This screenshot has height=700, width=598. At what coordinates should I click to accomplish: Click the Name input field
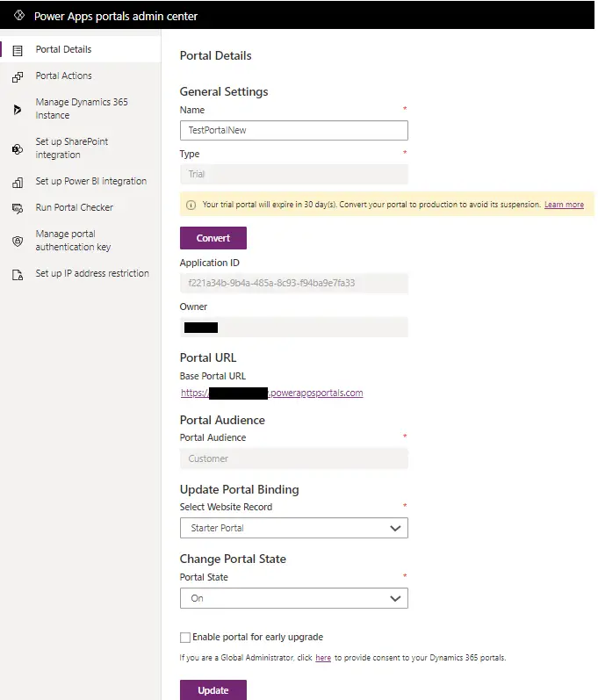pyautogui.click(x=294, y=130)
